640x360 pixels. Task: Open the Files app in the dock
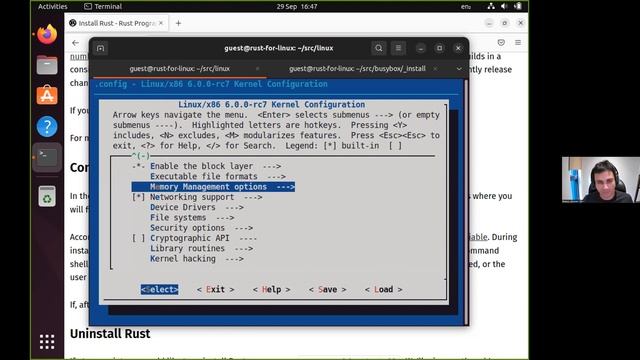(47, 65)
